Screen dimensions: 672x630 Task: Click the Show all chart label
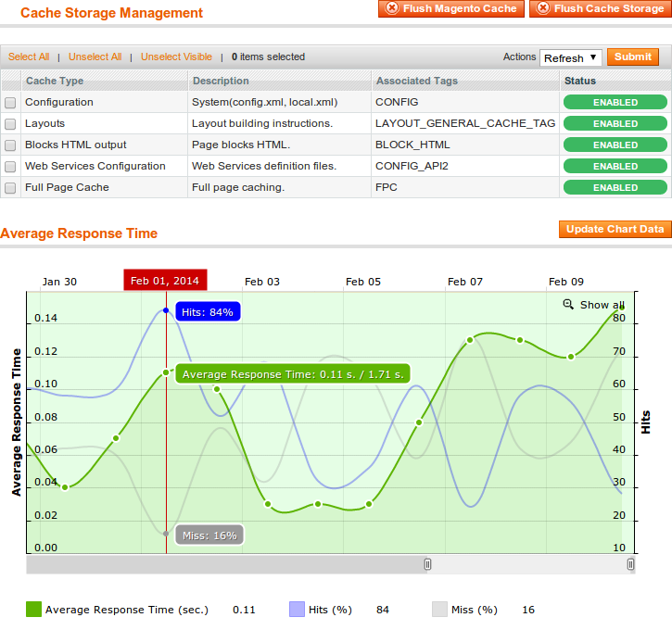[602, 305]
